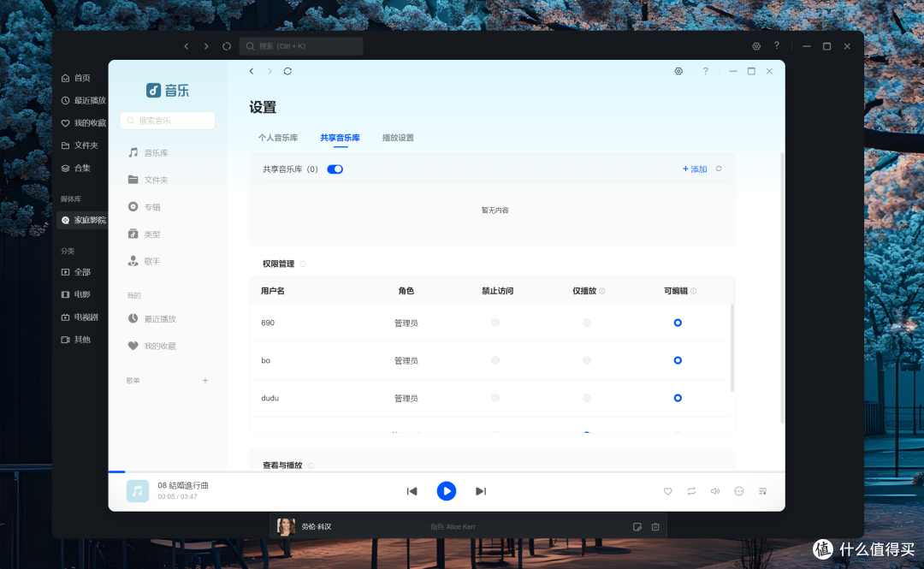This screenshot has height=569, width=924.
Task: Click the settings page vertical scrollbar
Action: [782, 287]
